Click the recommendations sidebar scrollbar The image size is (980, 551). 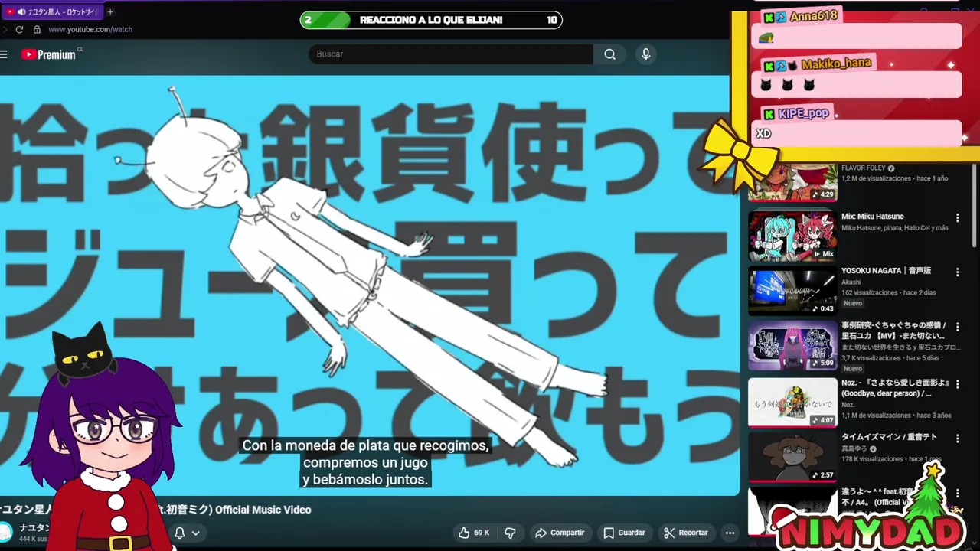point(975,205)
